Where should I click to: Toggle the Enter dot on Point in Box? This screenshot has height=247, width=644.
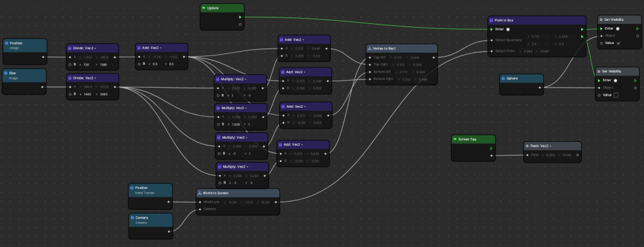508,29
